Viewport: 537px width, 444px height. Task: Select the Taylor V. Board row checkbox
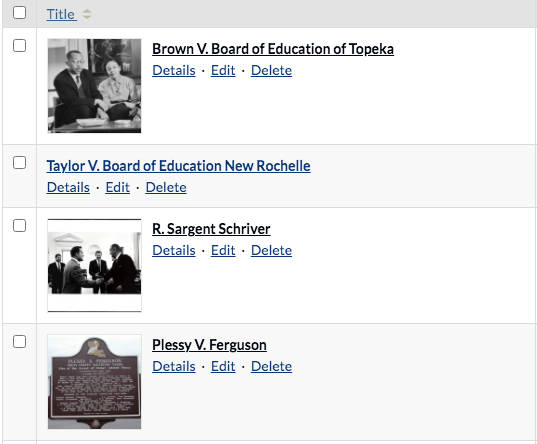point(19,163)
